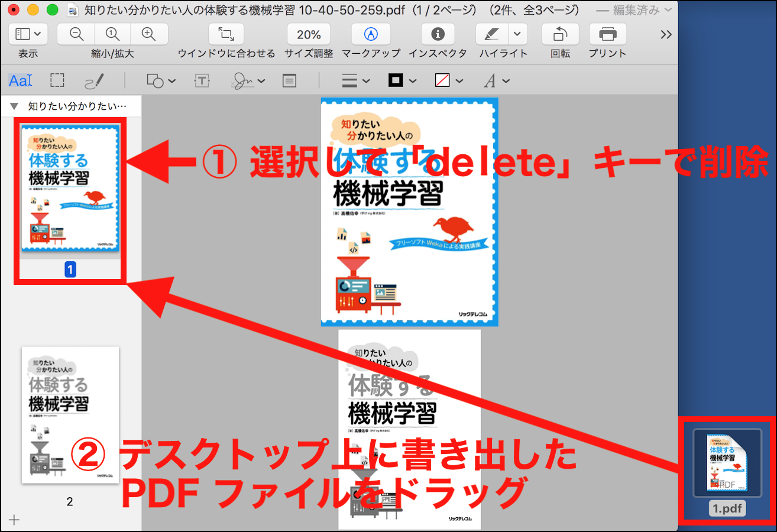
Task: Click the PDF document proxy icon in title bar
Action: pyautogui.click(x=74, y=10)
